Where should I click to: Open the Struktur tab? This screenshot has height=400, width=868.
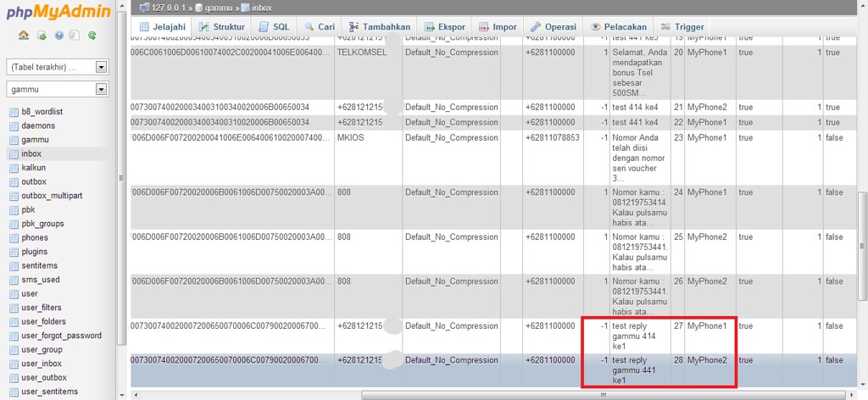click(x=221, y=26)
